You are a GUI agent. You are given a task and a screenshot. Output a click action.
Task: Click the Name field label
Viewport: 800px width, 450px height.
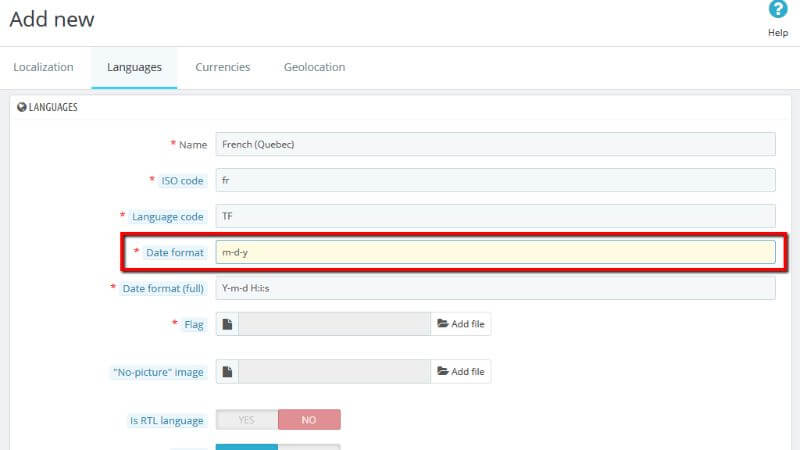click(x=193, y=145)
